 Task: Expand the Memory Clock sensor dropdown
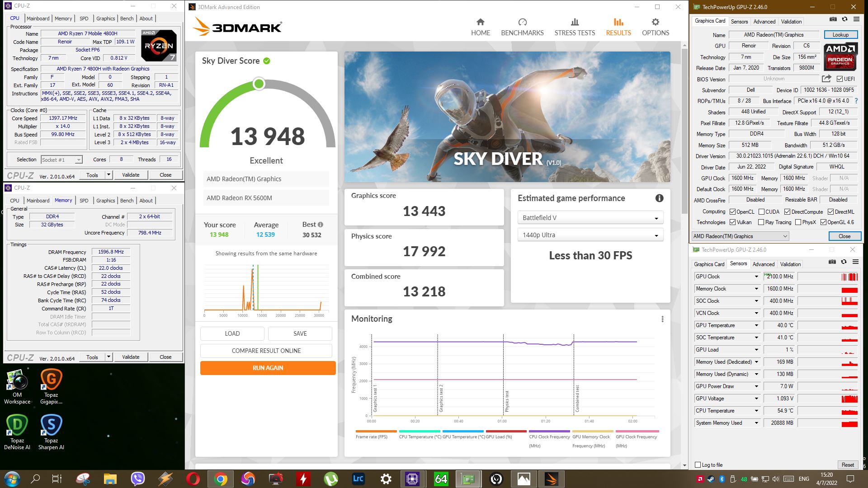756,289
